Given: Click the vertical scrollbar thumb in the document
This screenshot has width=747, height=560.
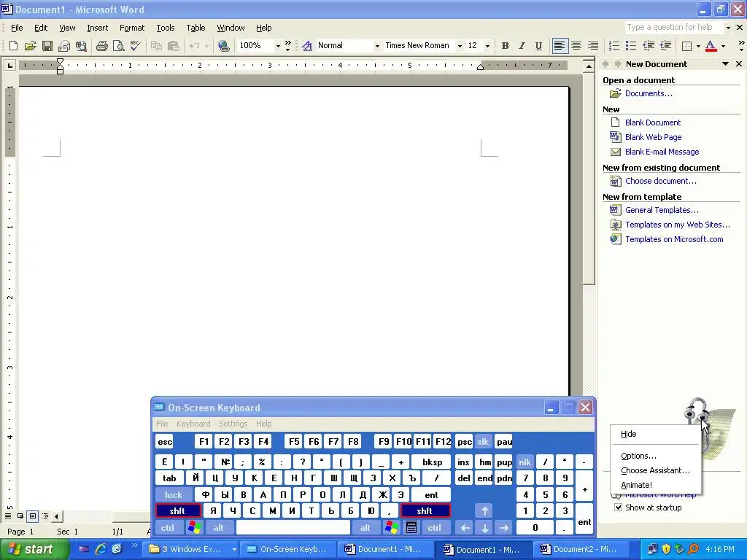Looking at the screenshot, I should click(589, 178).
